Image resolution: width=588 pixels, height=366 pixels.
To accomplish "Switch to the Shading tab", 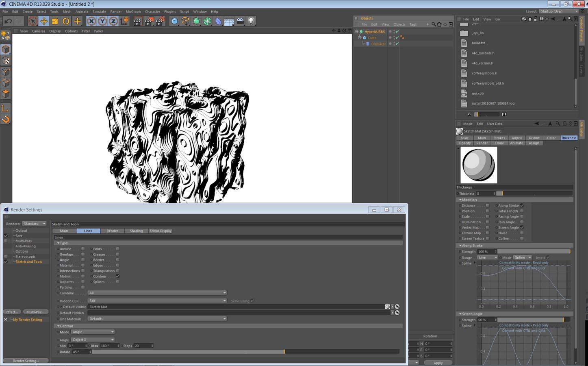I will point(136,231).
